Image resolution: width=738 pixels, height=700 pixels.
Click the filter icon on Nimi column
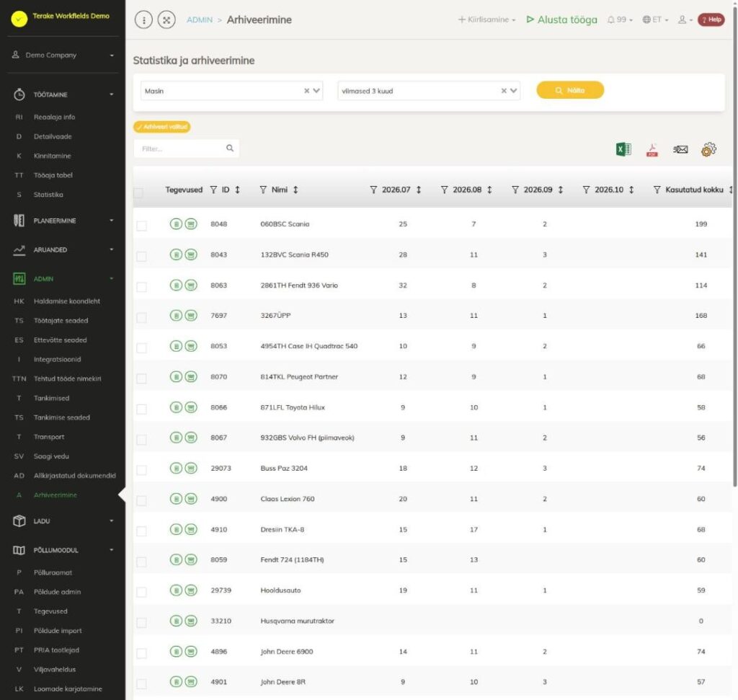pyautogui.click(x=263, y=190)
